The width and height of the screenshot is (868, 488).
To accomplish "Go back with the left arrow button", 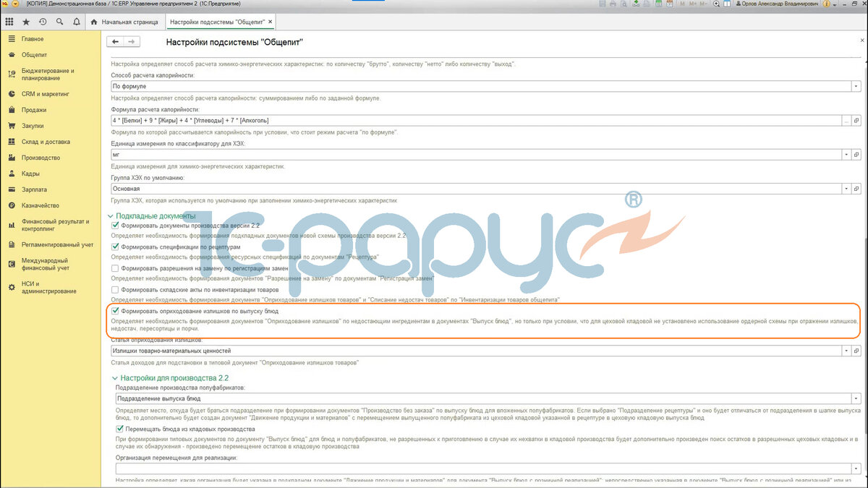I will 116,42.
